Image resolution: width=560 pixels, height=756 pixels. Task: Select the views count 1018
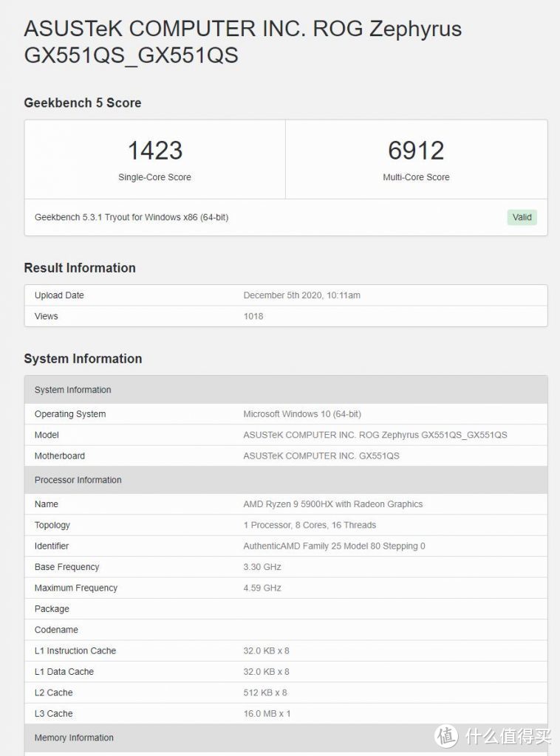[x=253, y=316]
